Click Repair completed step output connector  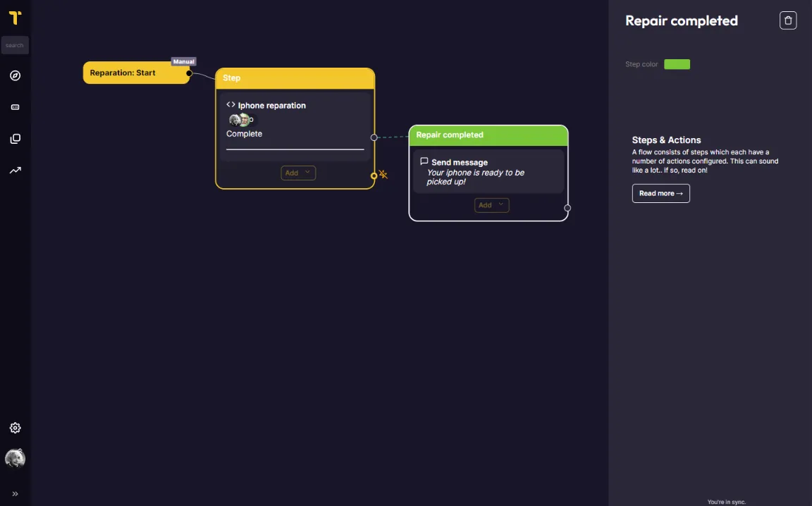tap(567, 208)
